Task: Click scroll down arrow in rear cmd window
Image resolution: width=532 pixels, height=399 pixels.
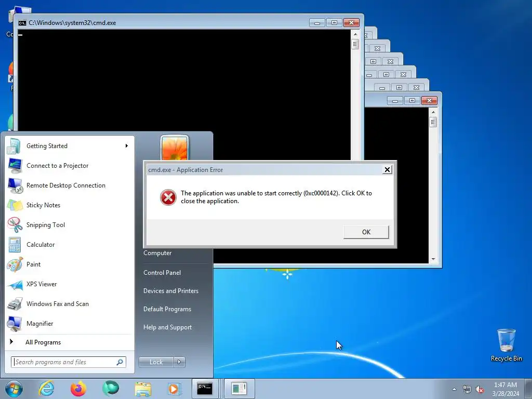Action: [x=433, y=259]
